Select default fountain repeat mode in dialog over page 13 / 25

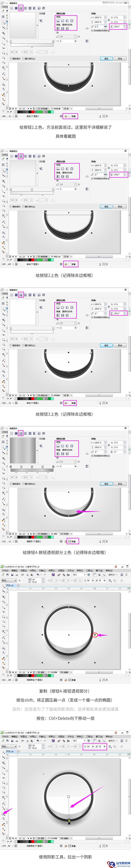[58, 28]
